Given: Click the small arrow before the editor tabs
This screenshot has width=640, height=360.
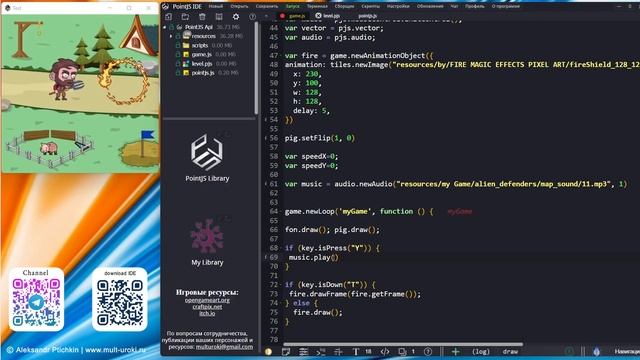Looking at the screenshot, I should (266, 16).
